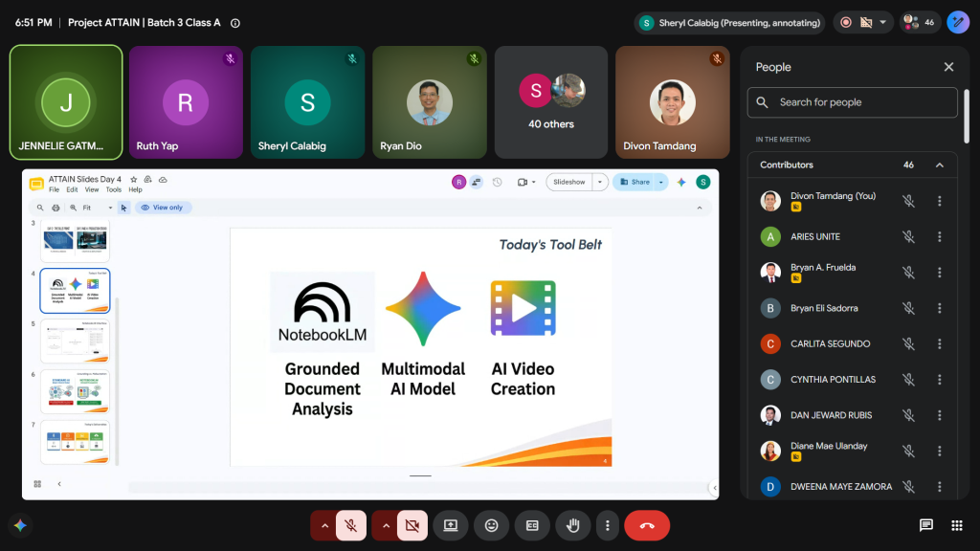Open options for ARIES UNITE
The height and width of the screenshot is (551, 980).
(x=940, y=237)
